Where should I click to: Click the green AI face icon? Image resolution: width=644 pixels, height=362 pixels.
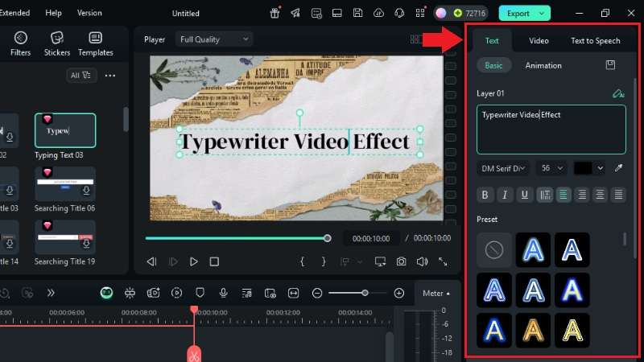click(x=106, y=293)
